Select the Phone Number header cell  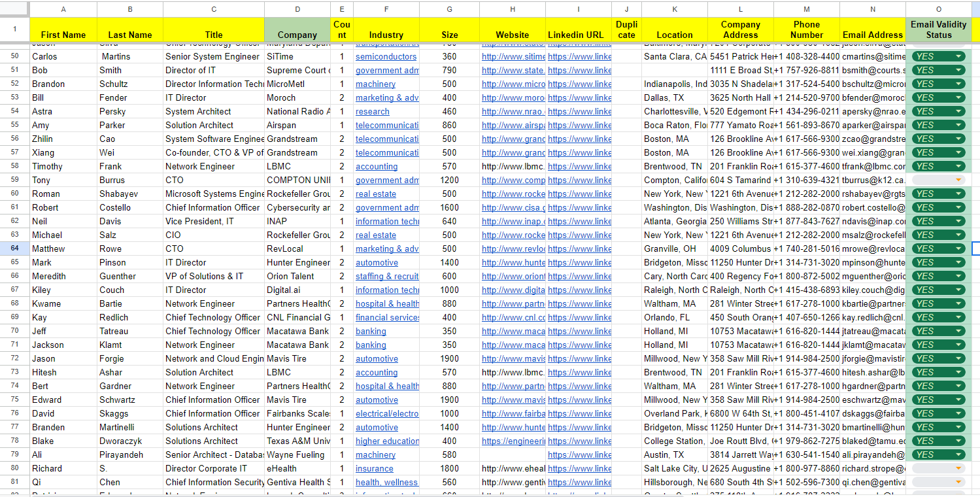click(x=807, y=30)
